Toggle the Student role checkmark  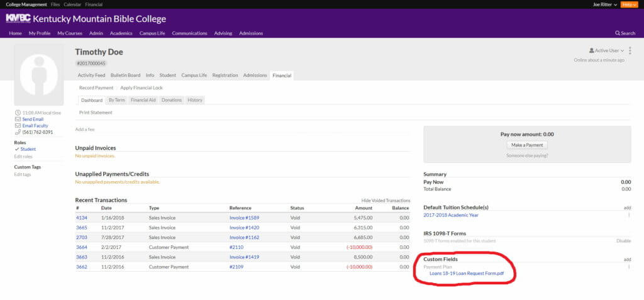point(17,149)
